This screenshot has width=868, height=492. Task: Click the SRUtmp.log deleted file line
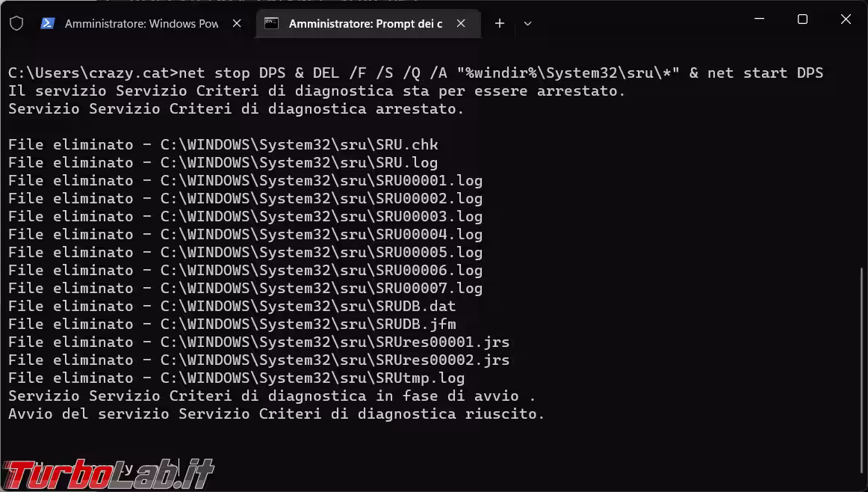tap(236, 378)
